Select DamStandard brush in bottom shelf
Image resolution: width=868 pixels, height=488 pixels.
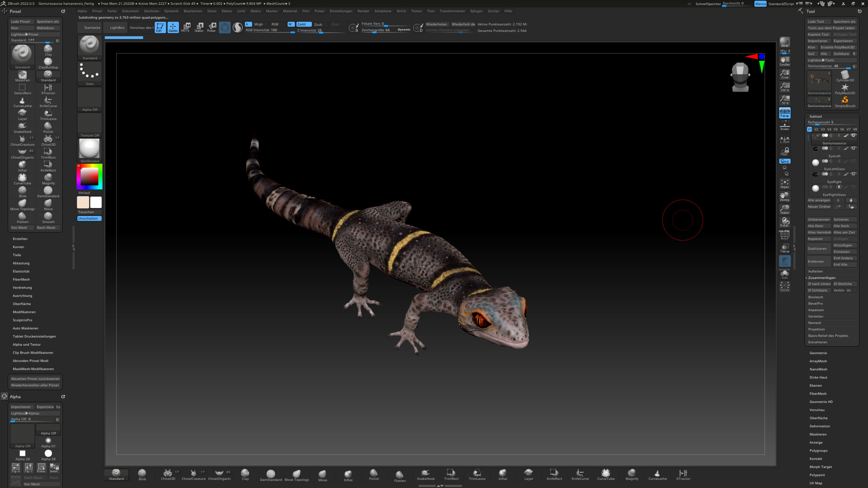(271, 475)
